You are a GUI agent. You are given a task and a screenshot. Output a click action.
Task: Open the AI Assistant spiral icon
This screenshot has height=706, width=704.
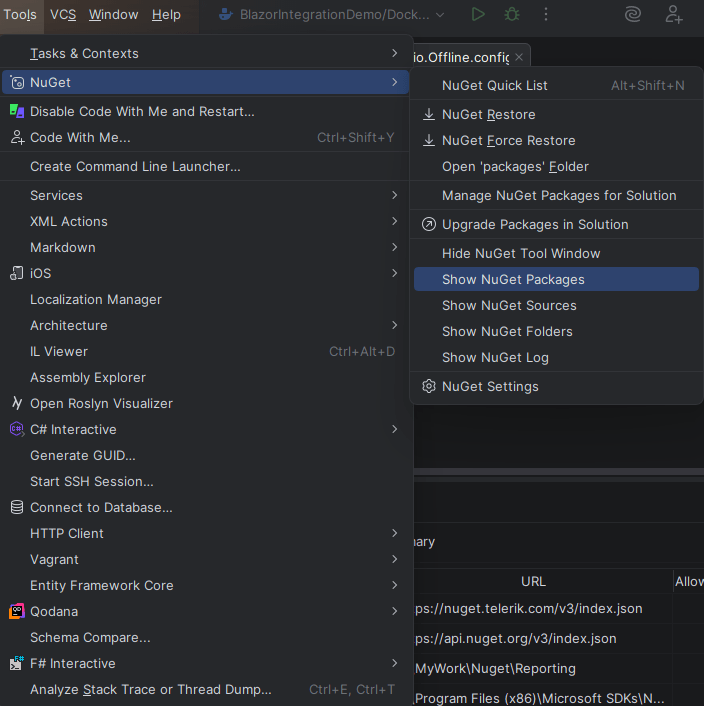633,14
